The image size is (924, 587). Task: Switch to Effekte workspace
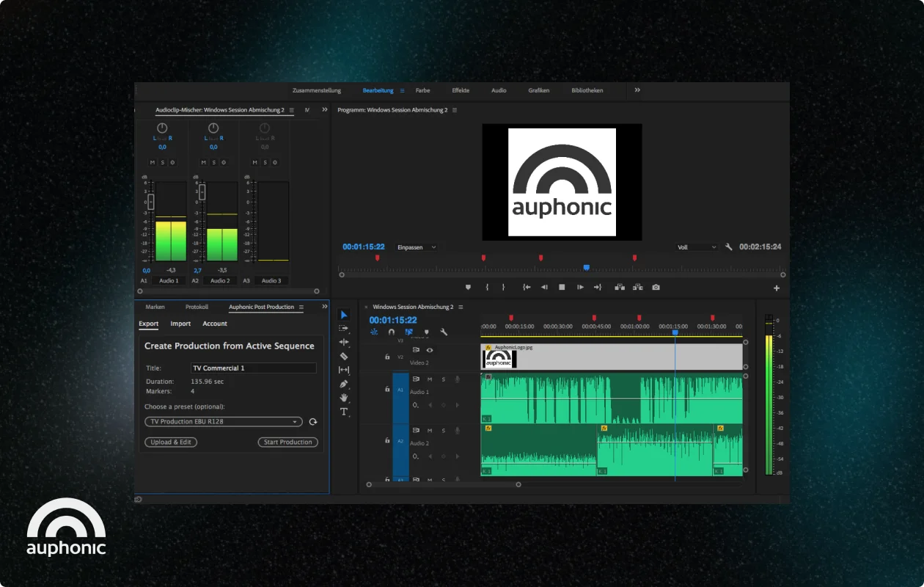pyautogui.click(x=461, y=91)
